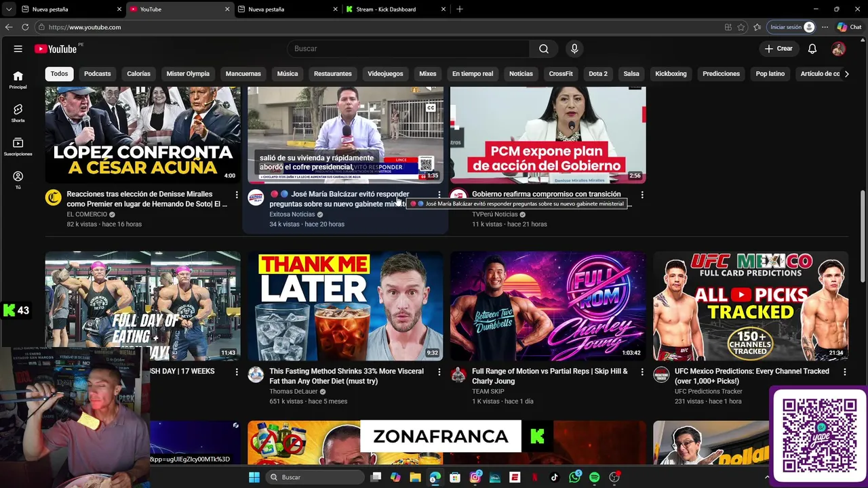868x488 pixels.
Task: Select the Noticias filter chip
Action: [521, 74]
